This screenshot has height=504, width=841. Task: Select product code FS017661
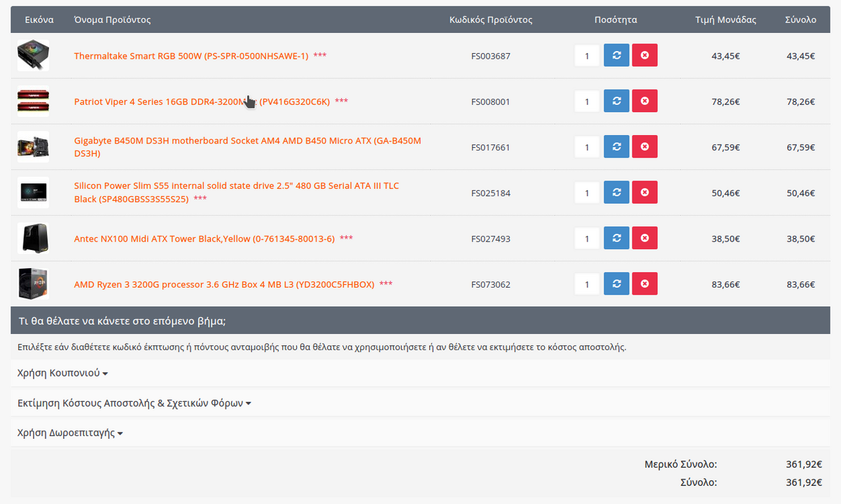[x=491, y=147]
